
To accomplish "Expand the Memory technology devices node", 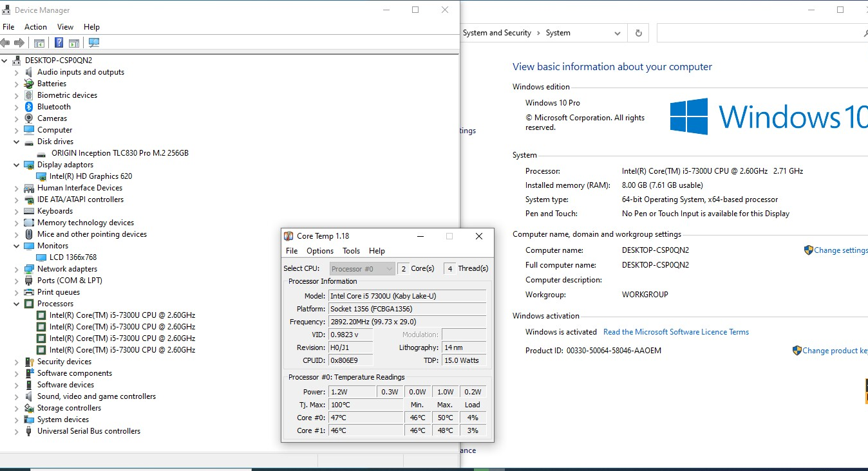I will click(17, 223).
